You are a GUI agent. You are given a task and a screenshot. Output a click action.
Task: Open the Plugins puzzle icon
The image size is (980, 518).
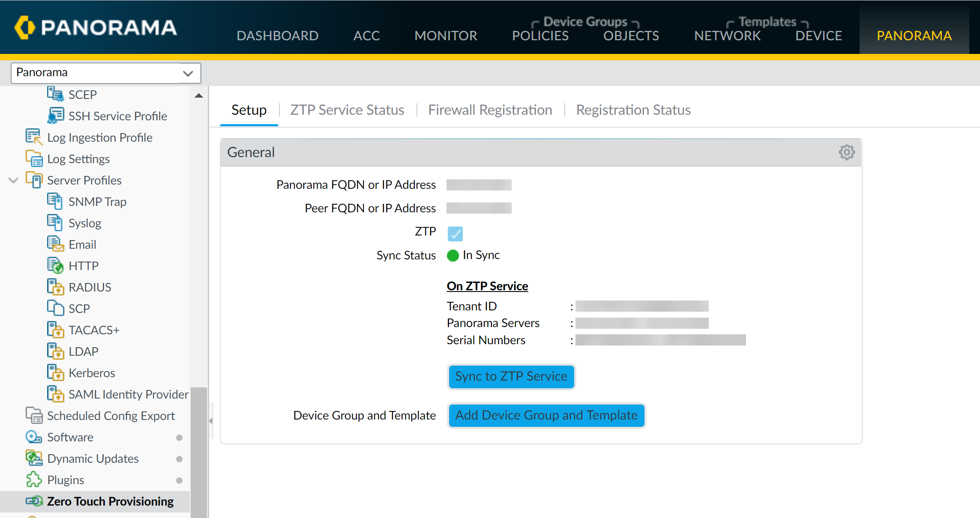click(x=34, y=479)
